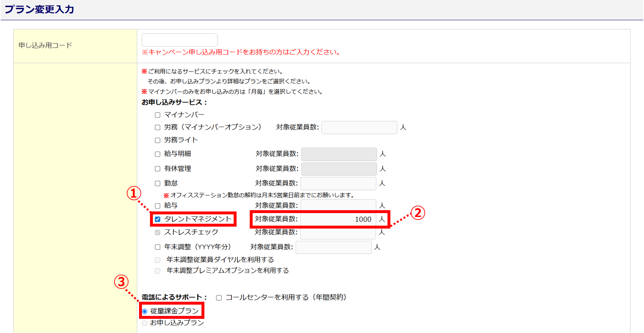
Task: Check the 有休管理 service
Action: click(157, 169)
